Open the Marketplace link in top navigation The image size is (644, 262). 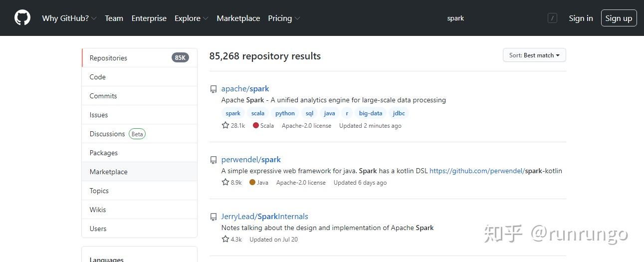238,18
